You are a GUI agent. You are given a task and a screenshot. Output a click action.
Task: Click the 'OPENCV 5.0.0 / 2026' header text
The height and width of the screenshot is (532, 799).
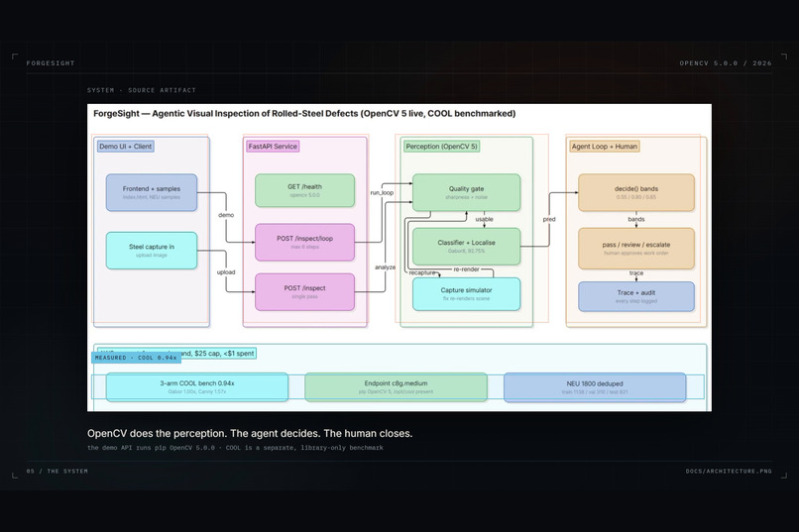point(725,63)
